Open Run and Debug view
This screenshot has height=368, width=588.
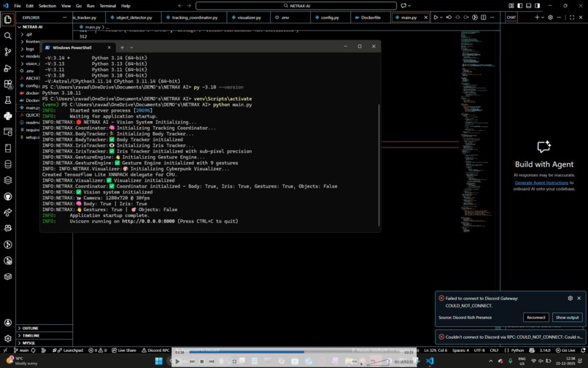[x=7, y=68]
